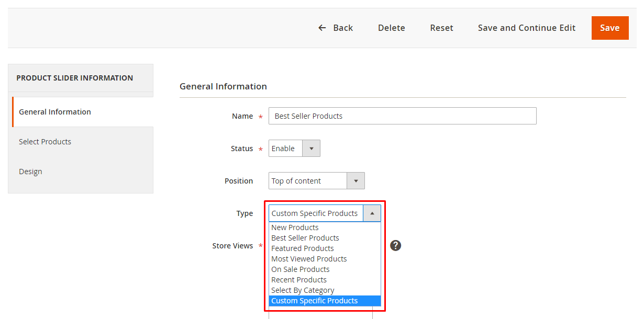Viewport: 644px width, 319px height.
Task: Select Most Viewed Products option
Action: 309,259
